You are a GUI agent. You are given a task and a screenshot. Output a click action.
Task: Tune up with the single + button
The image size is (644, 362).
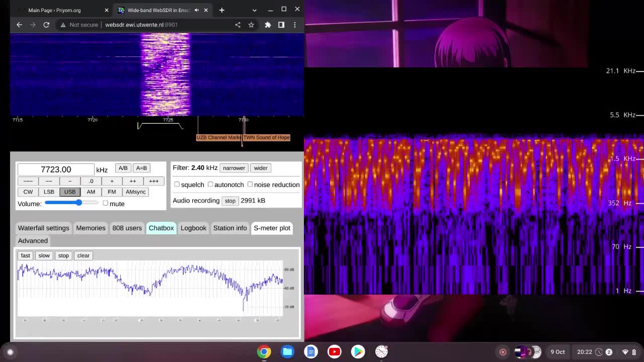[x=112, y=181]
